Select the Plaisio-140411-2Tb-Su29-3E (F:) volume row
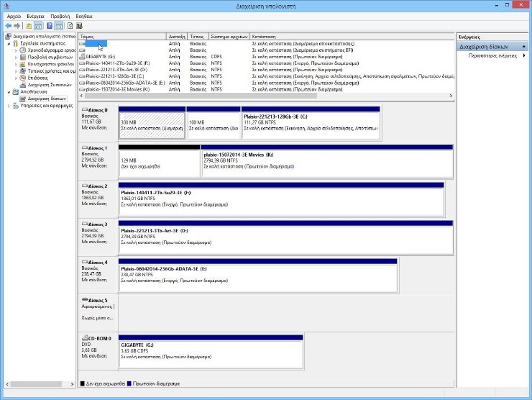The height and width of the screenshot is (400, 532). click(x=266, y=63)
